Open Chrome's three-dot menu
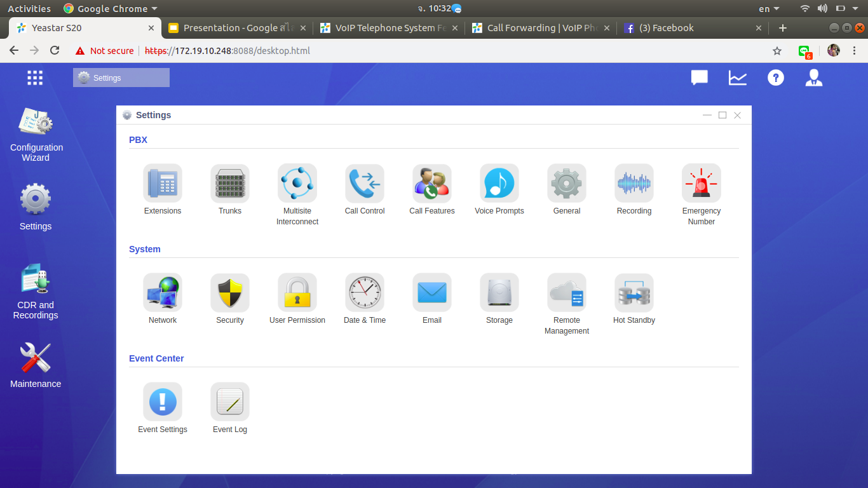Image resolution: width=868 pixels, height=488 pixels. pyautogui.click(x=855, y=51)
